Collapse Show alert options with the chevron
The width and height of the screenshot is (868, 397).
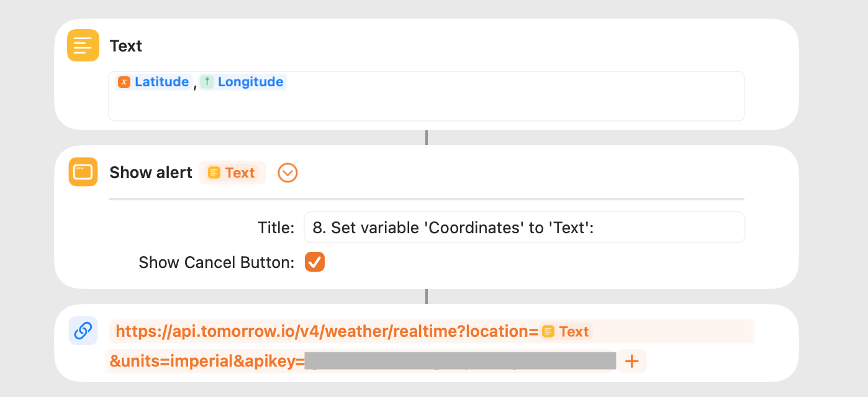coord(287,172)
